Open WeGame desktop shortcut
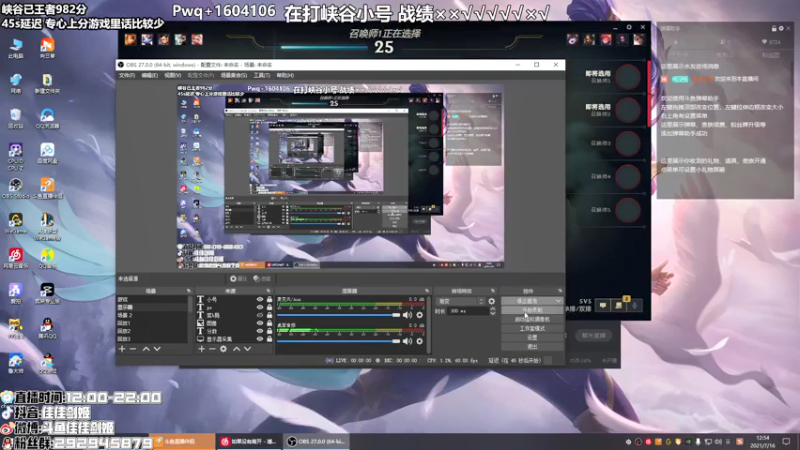 coord(15,223)
